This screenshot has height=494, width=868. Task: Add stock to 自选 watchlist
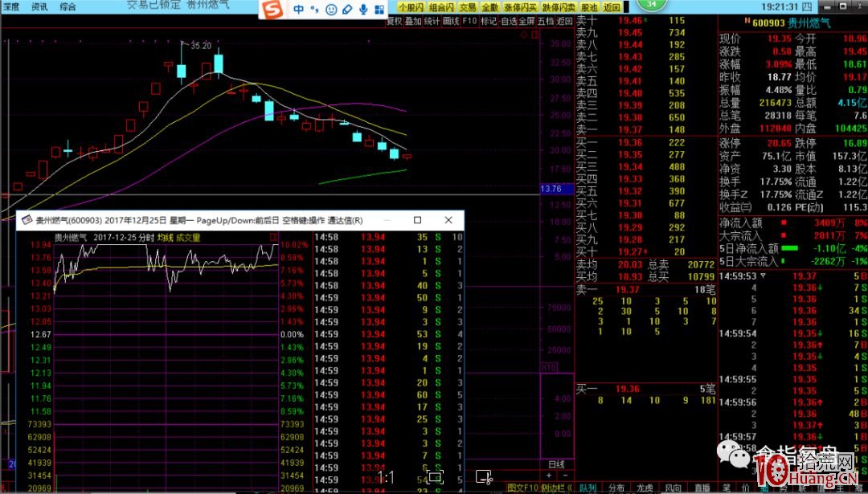508,21
